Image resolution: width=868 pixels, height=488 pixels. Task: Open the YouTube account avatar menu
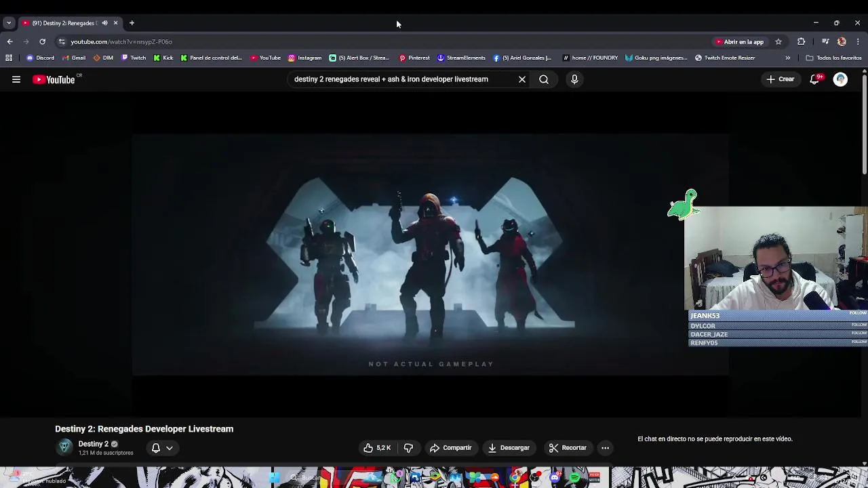click(x=840, y=79)
